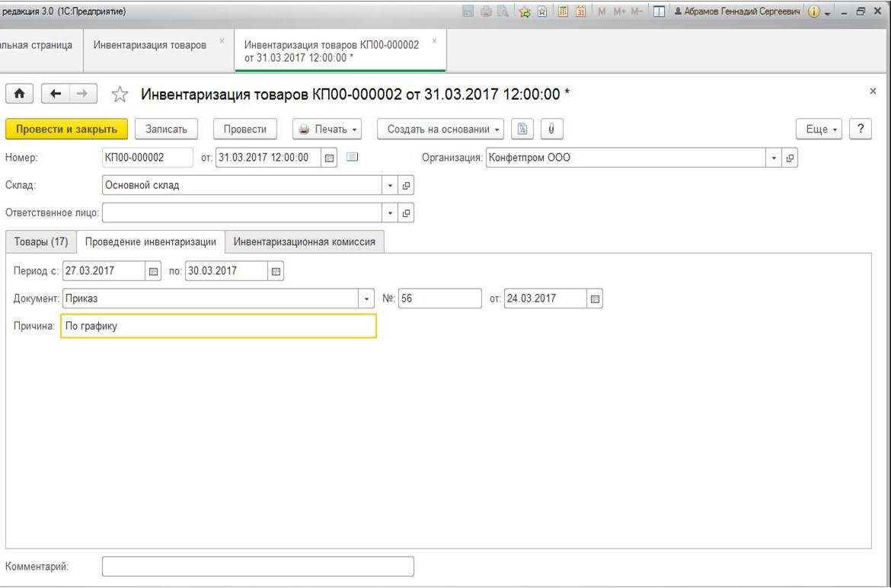
Task: Add document to favorites with star icon
Action: [120, 94]
